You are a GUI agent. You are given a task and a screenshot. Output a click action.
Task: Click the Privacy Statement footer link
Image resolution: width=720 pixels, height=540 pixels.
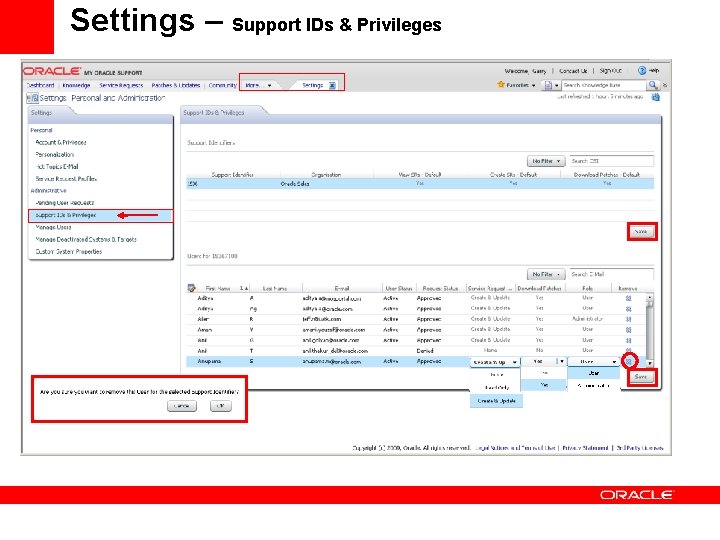point(585,448)
